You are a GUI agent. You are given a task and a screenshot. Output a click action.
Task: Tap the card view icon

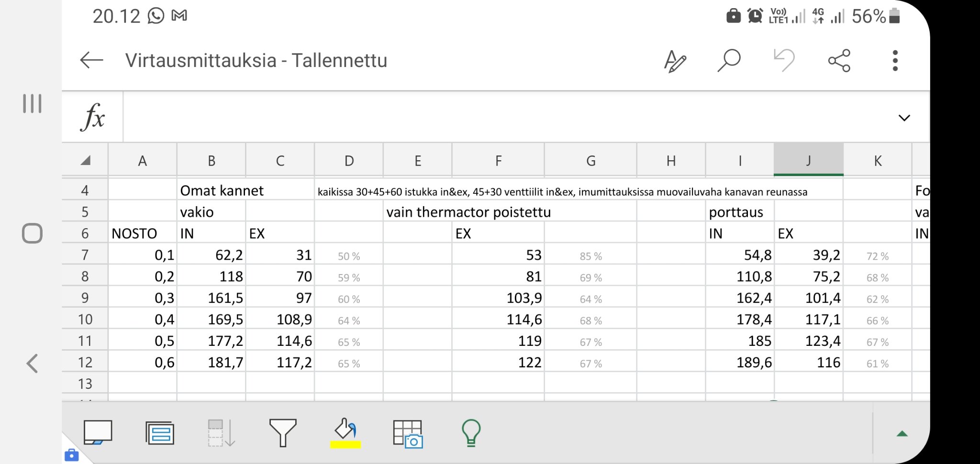[x=160, y=433]
